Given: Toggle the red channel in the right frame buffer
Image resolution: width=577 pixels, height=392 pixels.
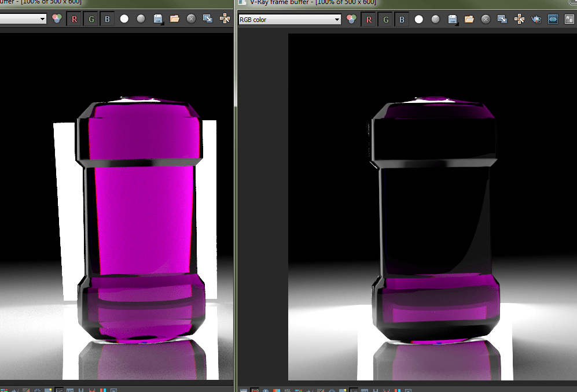Looking at the screenshot, I should pos(369,20).
